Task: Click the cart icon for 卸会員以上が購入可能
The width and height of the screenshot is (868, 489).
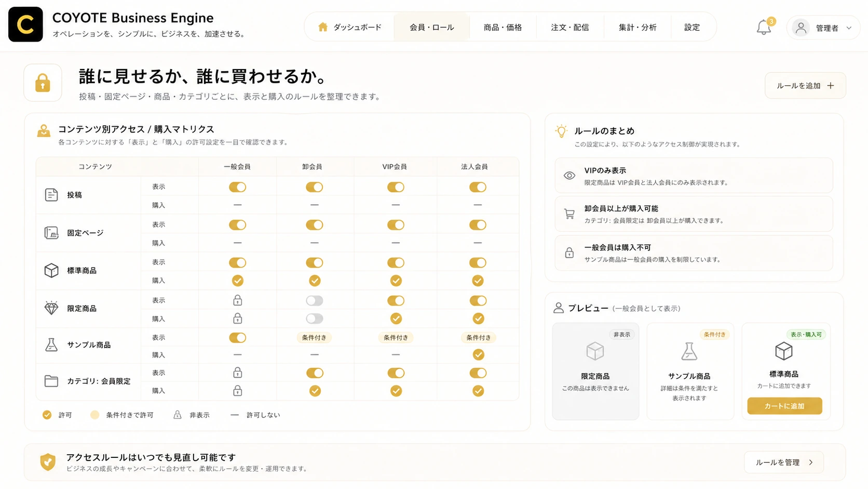Action: [569, 214]
